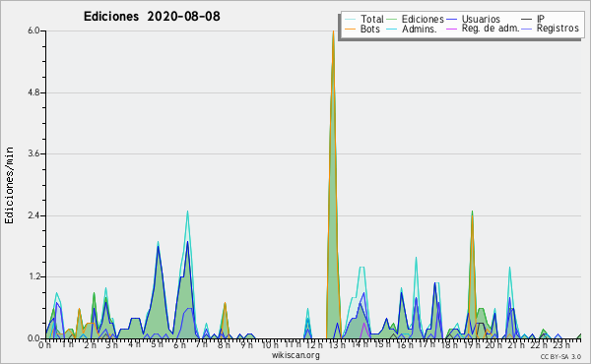Click the 'Ediciones/min' y-axis label
The width and height of the screenshot is (591, 364).
[9, 185]
